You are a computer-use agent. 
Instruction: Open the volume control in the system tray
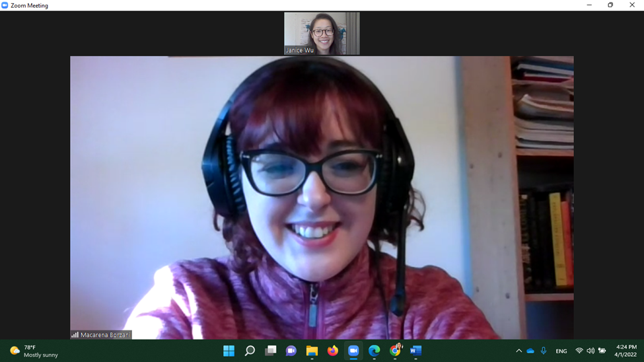[x=590, y=351]
